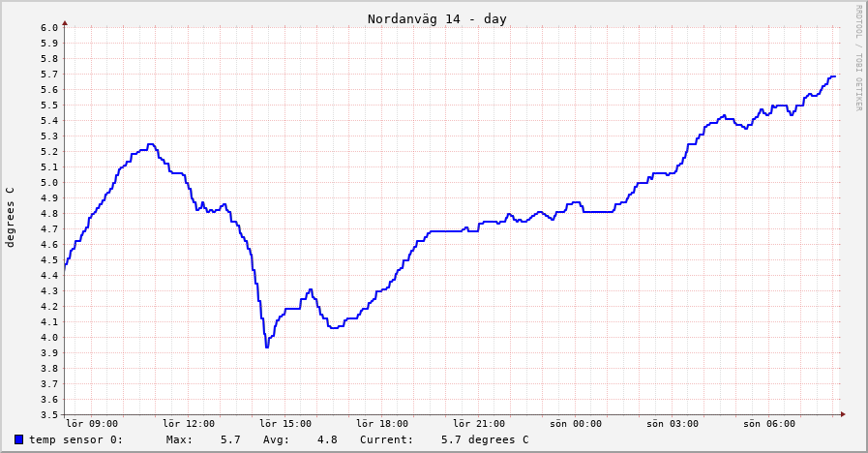868x453 pixels.
Task: Click the Max value 5.7 in legend
Action: coord(229,439)
